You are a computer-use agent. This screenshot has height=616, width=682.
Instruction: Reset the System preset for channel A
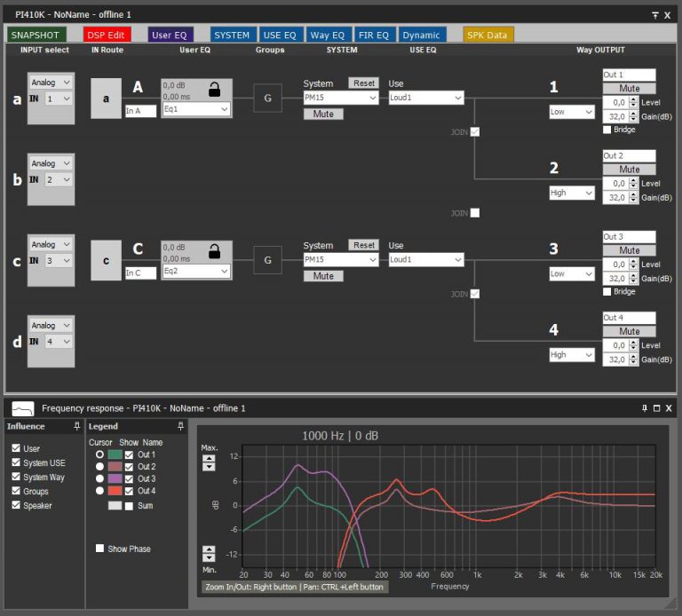coord(363,83)
